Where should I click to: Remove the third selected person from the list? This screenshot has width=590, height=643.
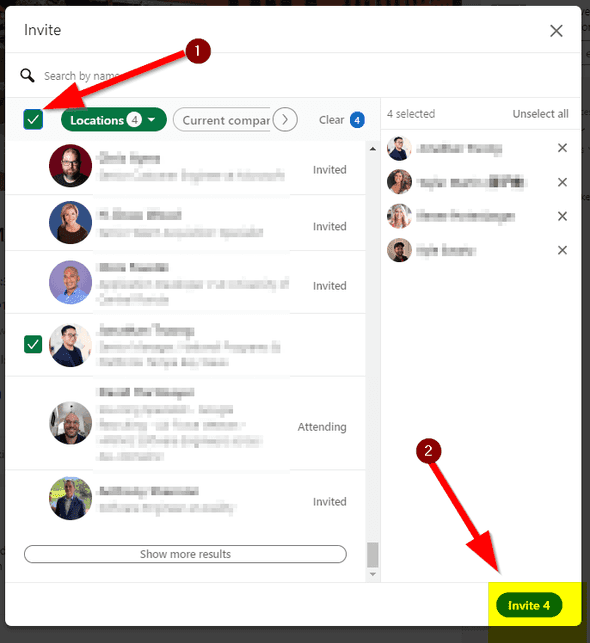coord(562,216)
